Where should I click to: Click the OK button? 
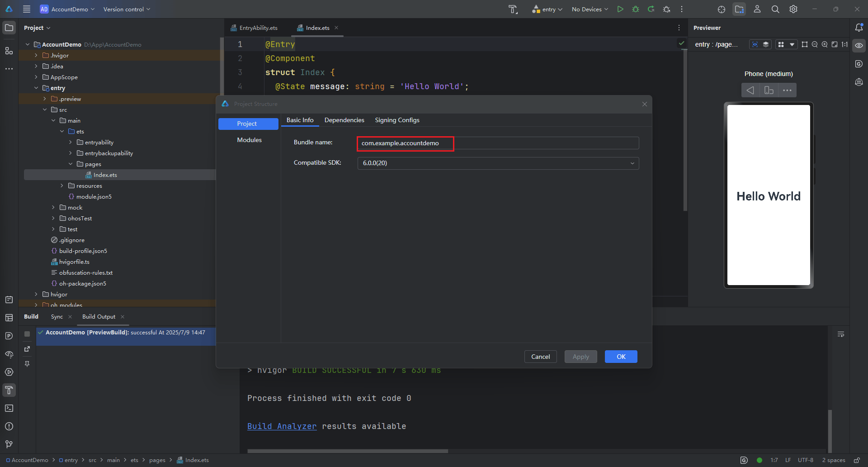click(x=621, y=357)
